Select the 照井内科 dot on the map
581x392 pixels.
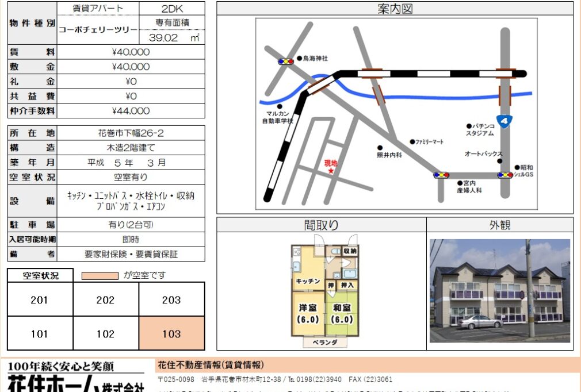[380, 148]
